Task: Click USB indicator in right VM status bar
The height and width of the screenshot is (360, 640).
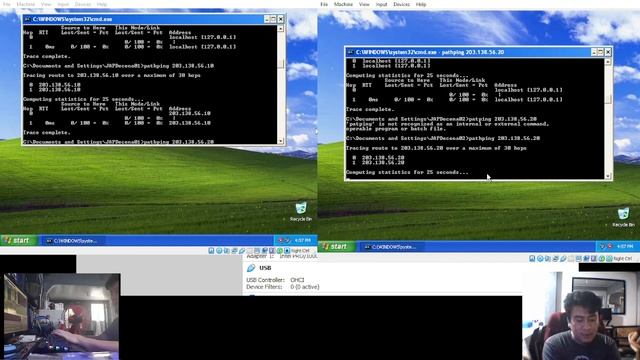Action: click(x=563, y=259)
